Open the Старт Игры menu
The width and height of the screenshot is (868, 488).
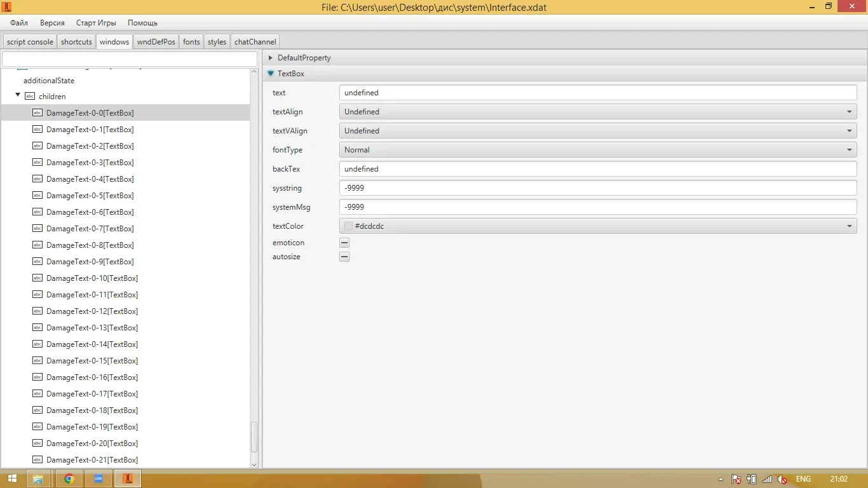pyautogui.click(x=96, y=23)
